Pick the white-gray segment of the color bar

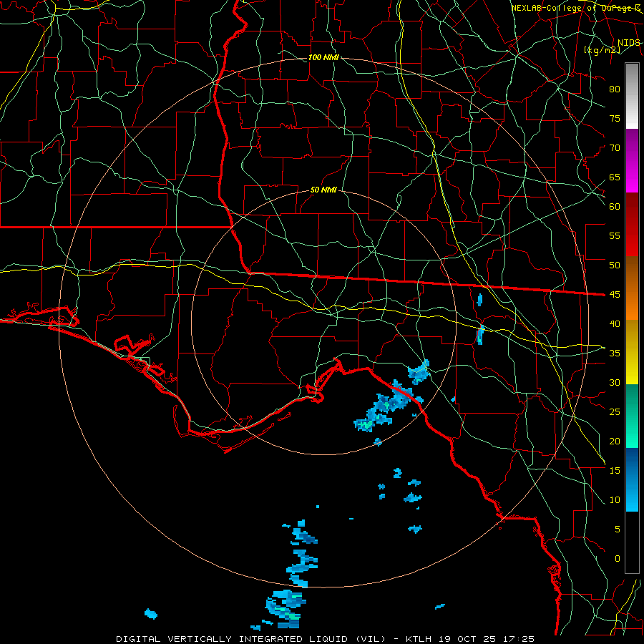[x=632, y=96]
